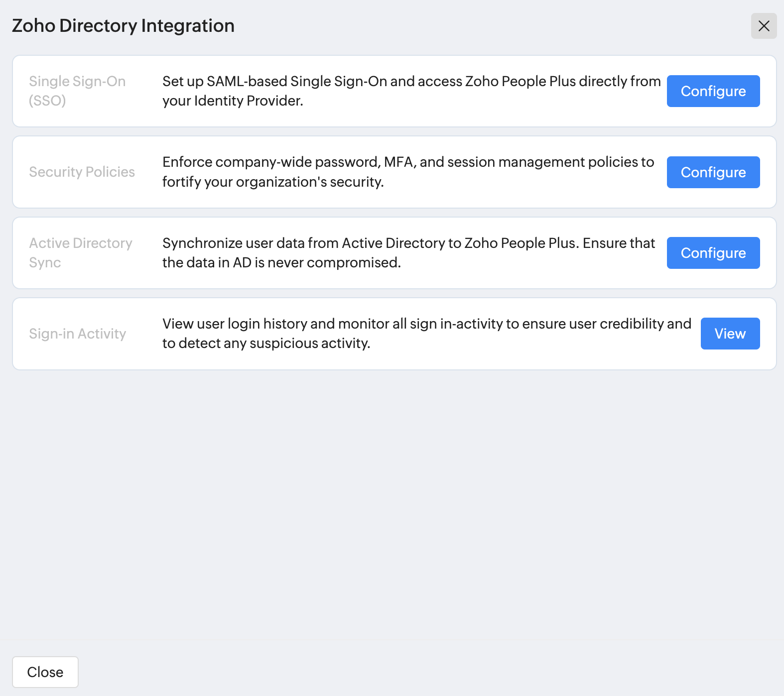Click the SAML-based Single Sign-On description text
784x696 pixels.
[411, 91]
